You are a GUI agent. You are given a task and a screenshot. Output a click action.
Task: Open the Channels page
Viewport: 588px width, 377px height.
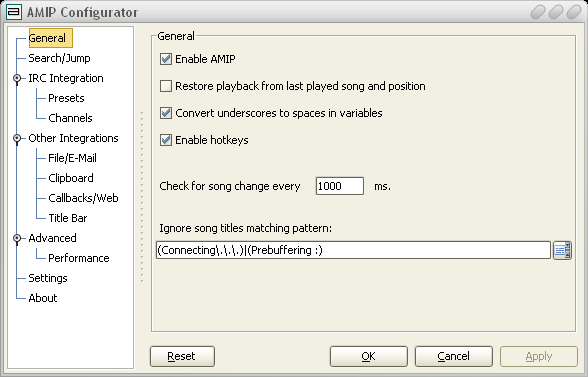pyautogui.click(x=70, y=118)
